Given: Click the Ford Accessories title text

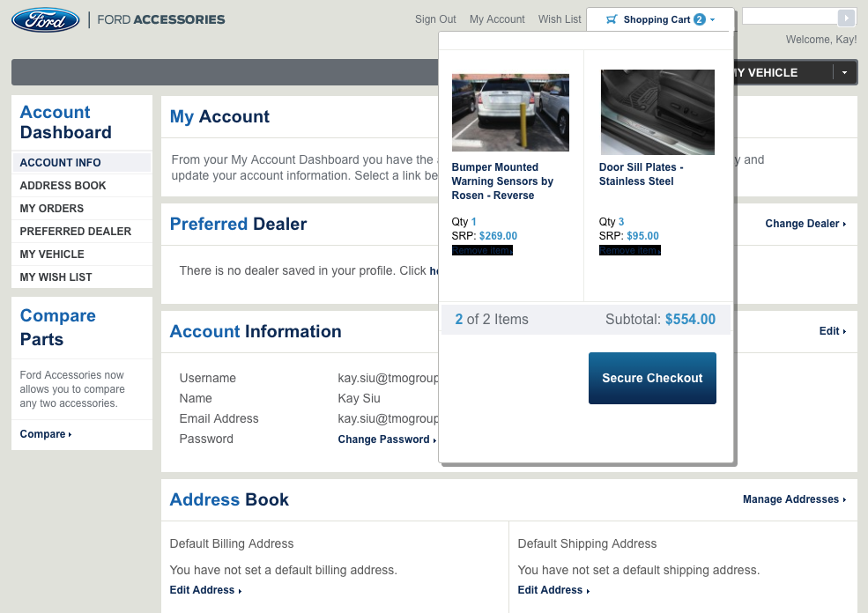Looking at the screenshot, I should (161, 20).
